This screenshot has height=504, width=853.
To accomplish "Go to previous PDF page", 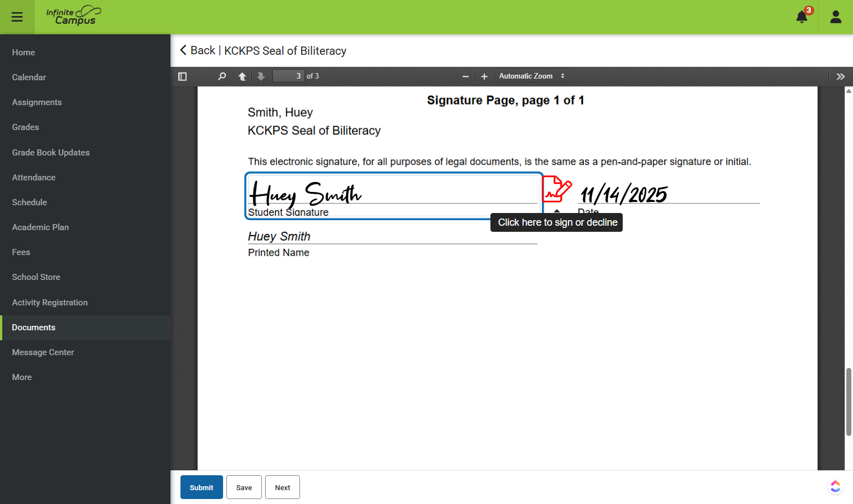I will point(242,76).
